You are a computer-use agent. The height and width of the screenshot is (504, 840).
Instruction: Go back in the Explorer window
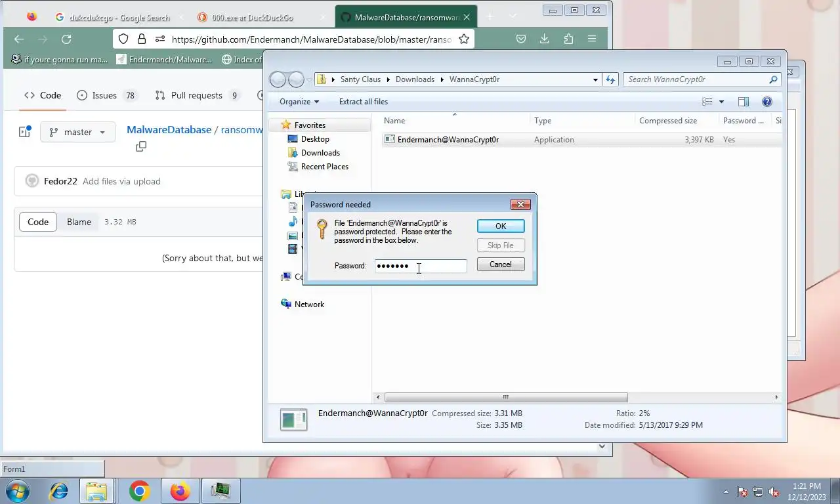pyautogui.click(x=278, y=79)
